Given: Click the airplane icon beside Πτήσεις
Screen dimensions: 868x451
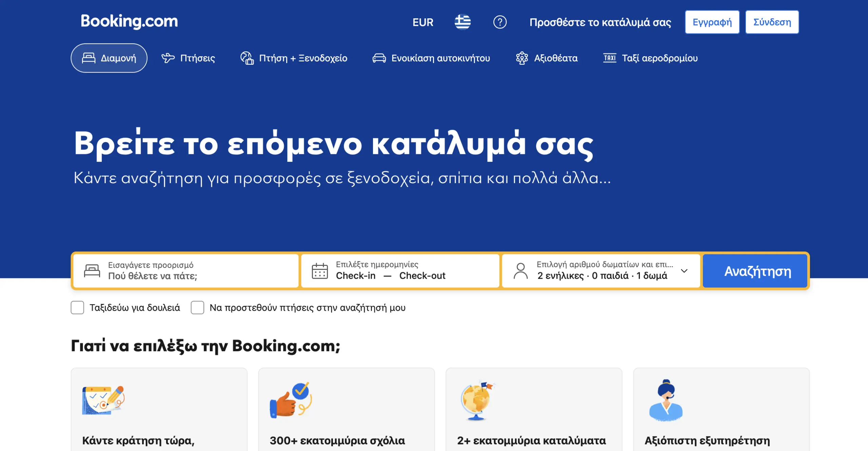Looking at the screenshot, I should (x=168, y=58).
